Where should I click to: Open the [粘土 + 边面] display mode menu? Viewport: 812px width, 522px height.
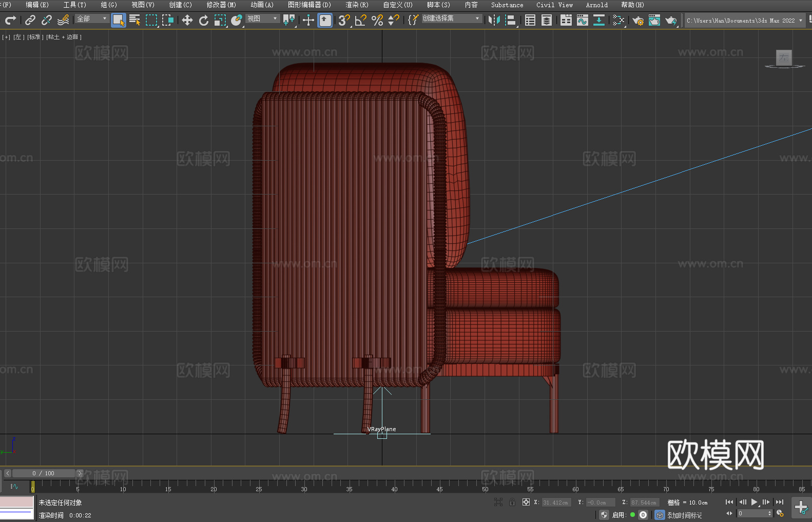coord(64,37)
